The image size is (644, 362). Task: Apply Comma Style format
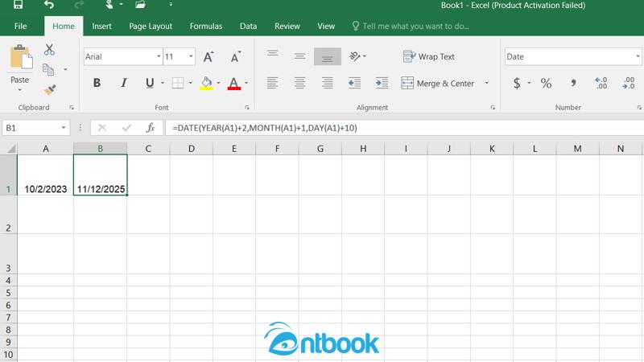tap(573, 84)
